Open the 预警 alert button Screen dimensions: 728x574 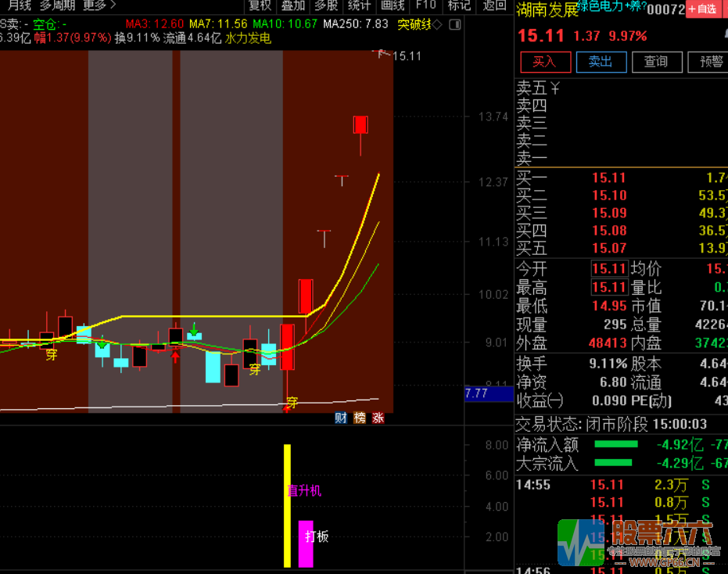711,62
